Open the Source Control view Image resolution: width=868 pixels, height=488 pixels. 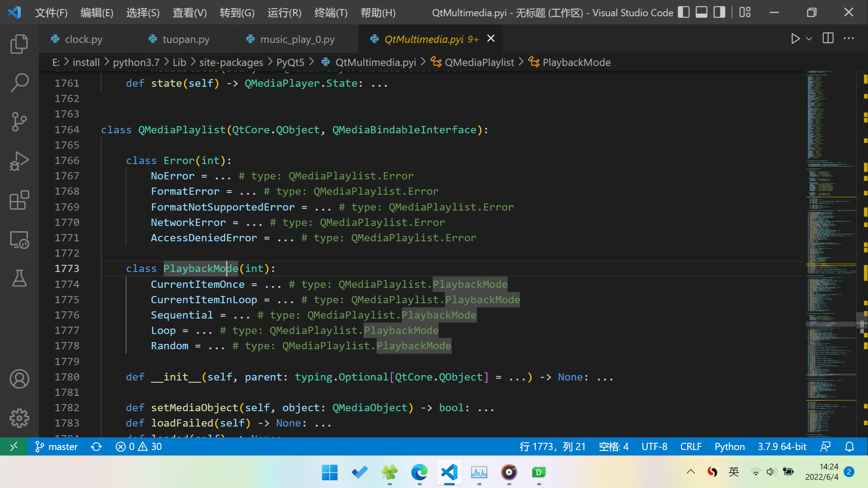(19, 122)
